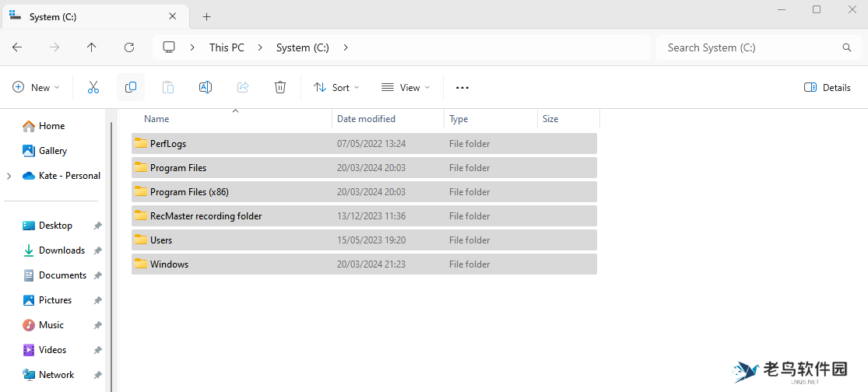The width and height of the screenshot is (868, 392).
Task: Click the Share icon in toolbar
Action: (x=243, y=88)
